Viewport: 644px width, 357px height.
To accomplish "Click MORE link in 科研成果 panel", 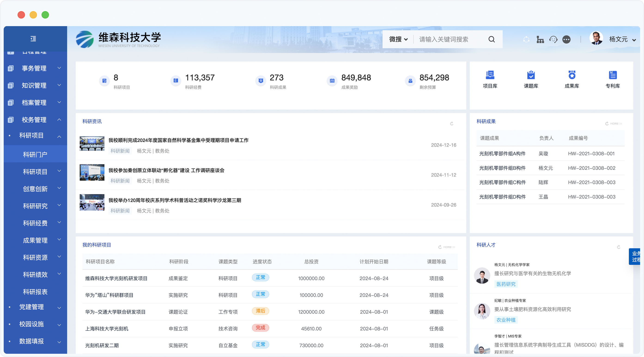I will tap(616, 124).
